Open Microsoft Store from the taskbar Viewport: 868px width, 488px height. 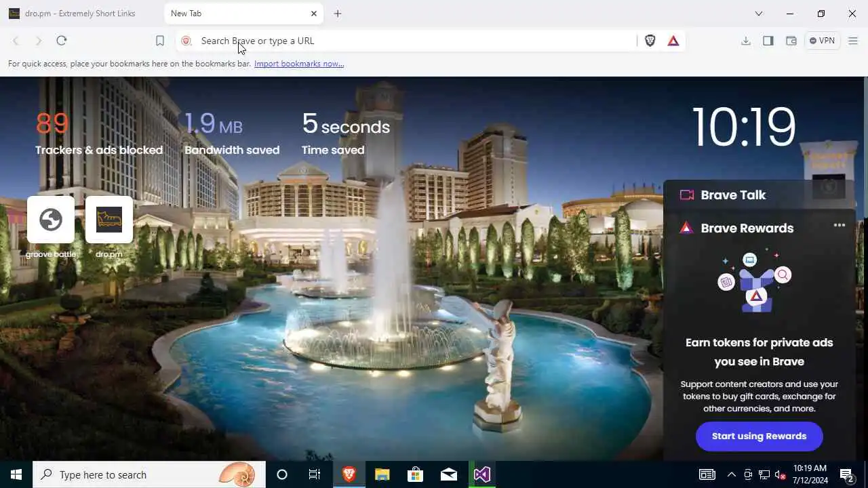coord(415,474)
